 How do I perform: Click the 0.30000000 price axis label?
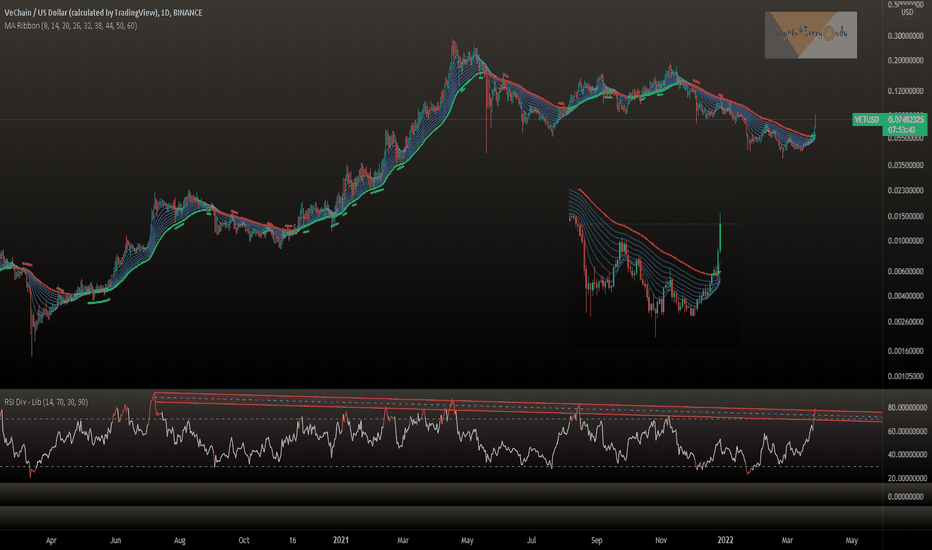[906, 36]
